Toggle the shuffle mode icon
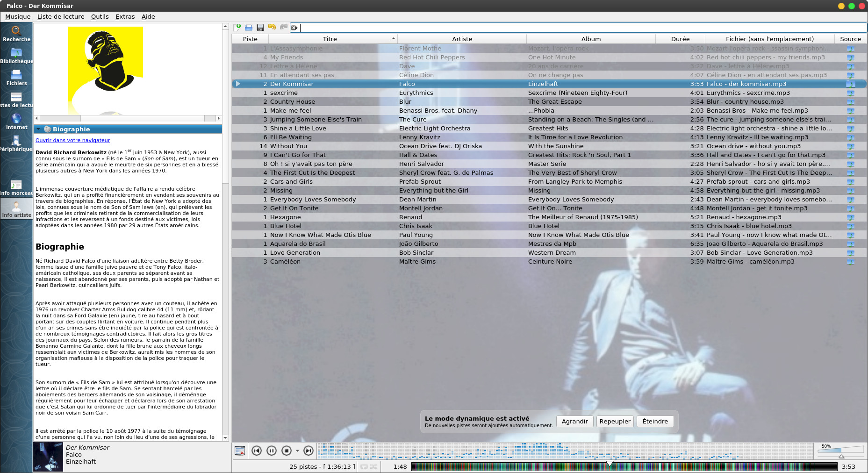This screenshot has width=868, height=473. coord(374,466)
